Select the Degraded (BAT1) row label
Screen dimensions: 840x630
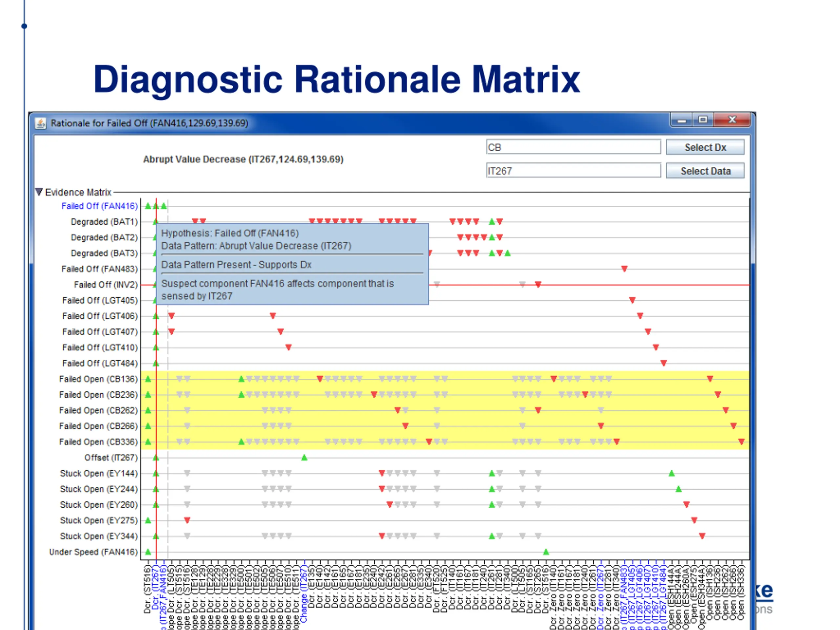click(x=104, y=221)
